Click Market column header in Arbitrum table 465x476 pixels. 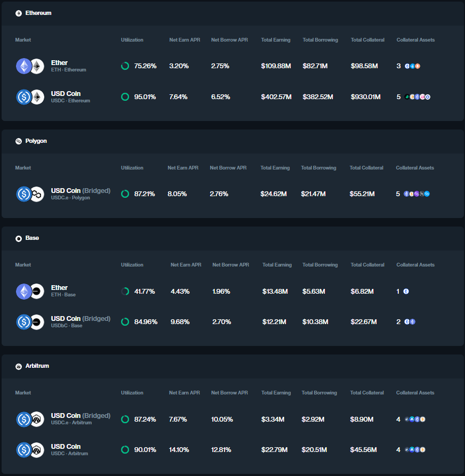(23, 393)
